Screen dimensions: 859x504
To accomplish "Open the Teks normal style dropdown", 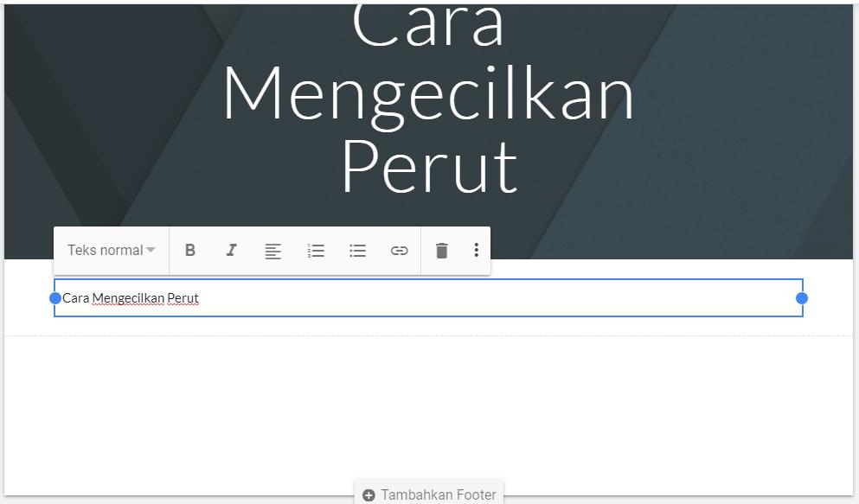I will [112, 250].
